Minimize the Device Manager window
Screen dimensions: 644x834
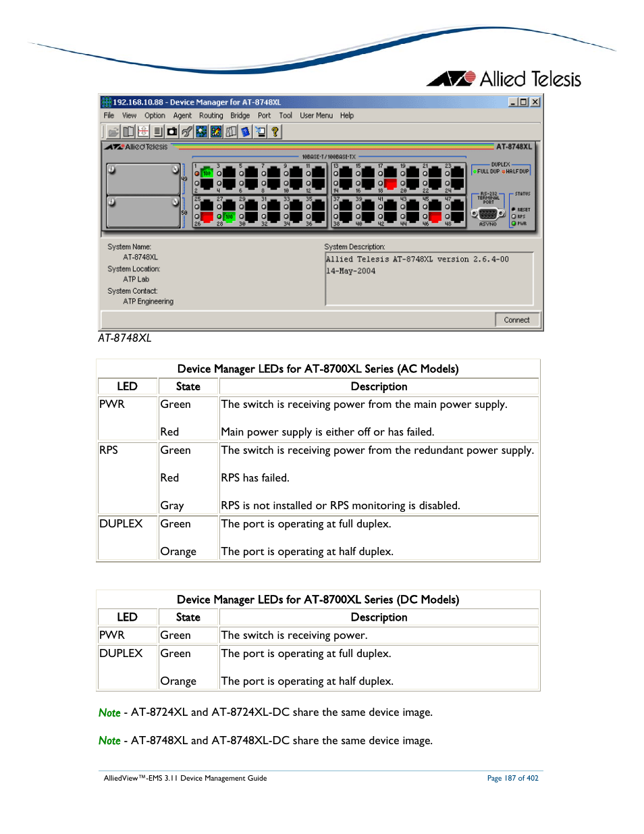tap(513, 102)
